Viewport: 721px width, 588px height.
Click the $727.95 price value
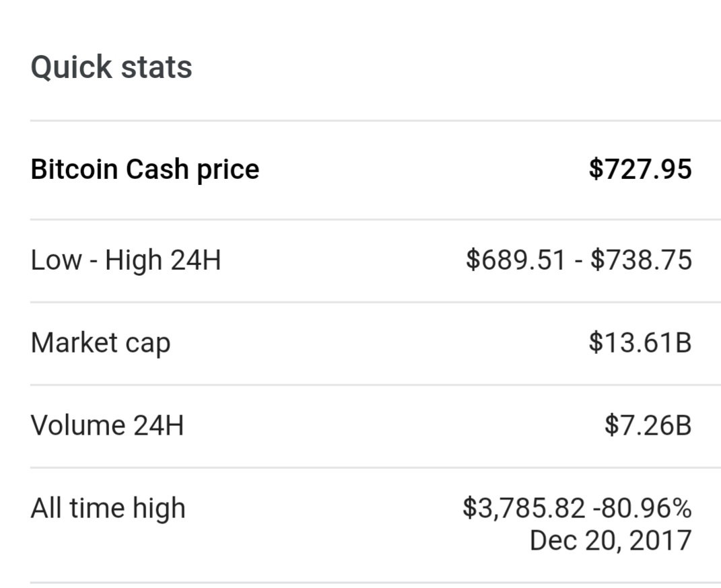click(x=640, y=169)
